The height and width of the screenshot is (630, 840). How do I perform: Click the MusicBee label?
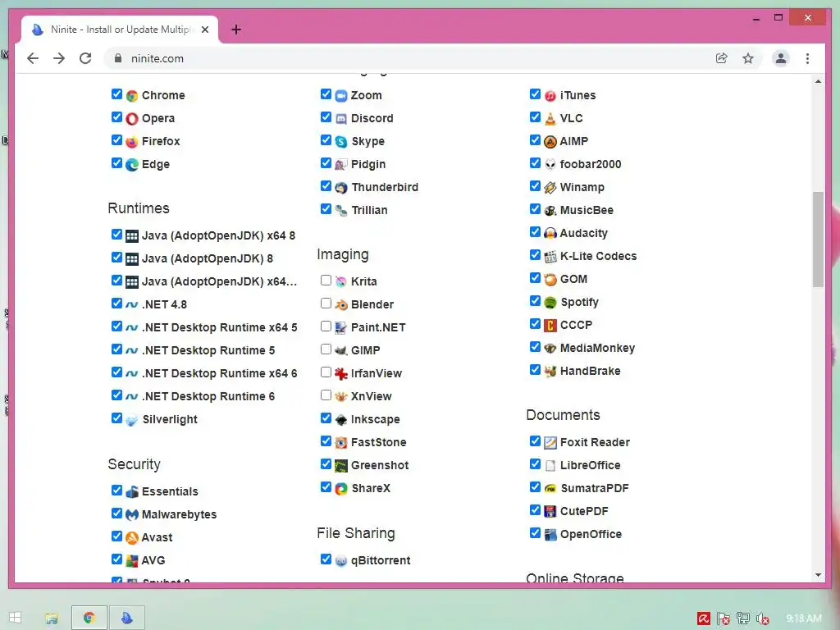[587, 210]
